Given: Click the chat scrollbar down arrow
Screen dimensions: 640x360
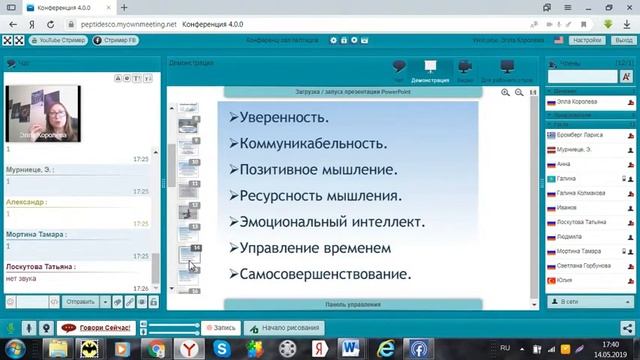Looking at the screenshot, I should click(156, 288).
